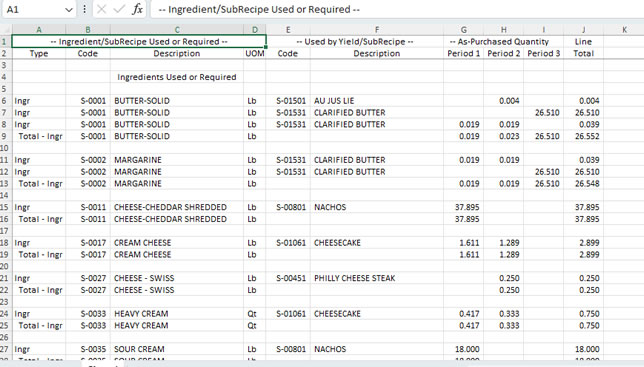Screen dimensions: 644x367
Task: Select column D header
Action: coord(255,30)
